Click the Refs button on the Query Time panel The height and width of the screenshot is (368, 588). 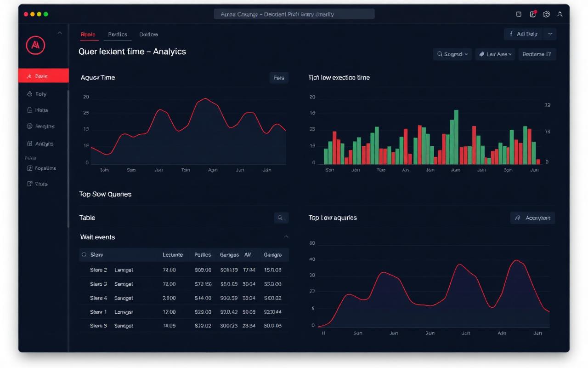pos(278,78)
